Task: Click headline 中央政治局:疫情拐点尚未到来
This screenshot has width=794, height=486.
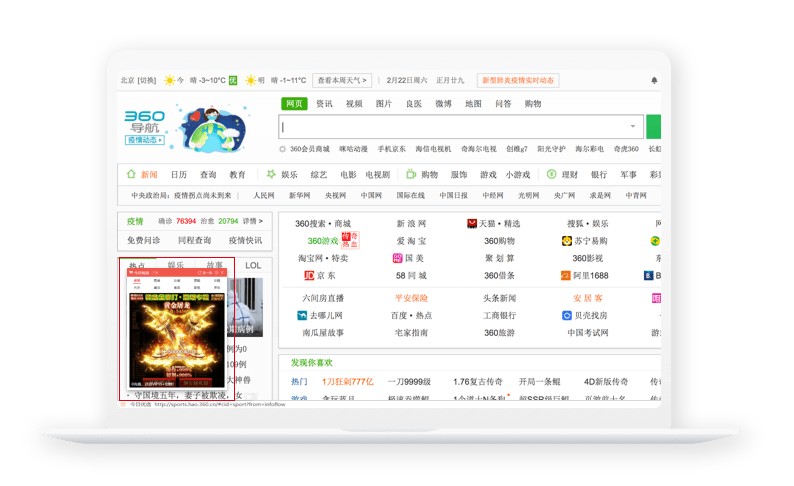Action: (x=181, y=195)
